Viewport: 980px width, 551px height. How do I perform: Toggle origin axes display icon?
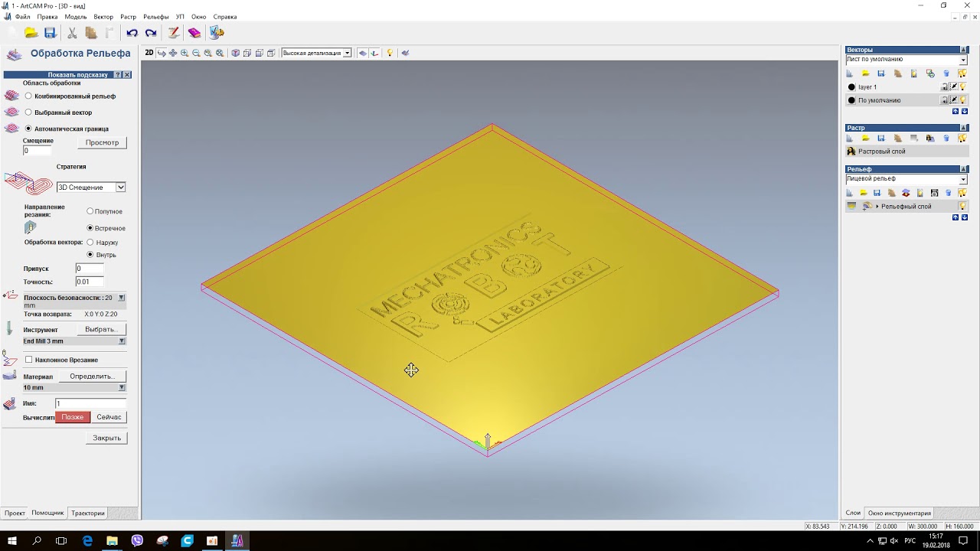point(374,53)
